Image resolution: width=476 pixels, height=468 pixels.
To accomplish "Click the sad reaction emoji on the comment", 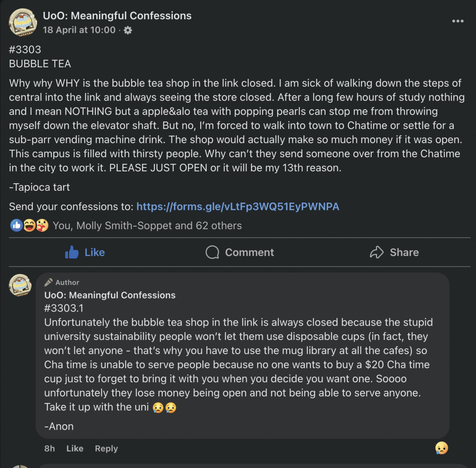I will pos(441,448).
